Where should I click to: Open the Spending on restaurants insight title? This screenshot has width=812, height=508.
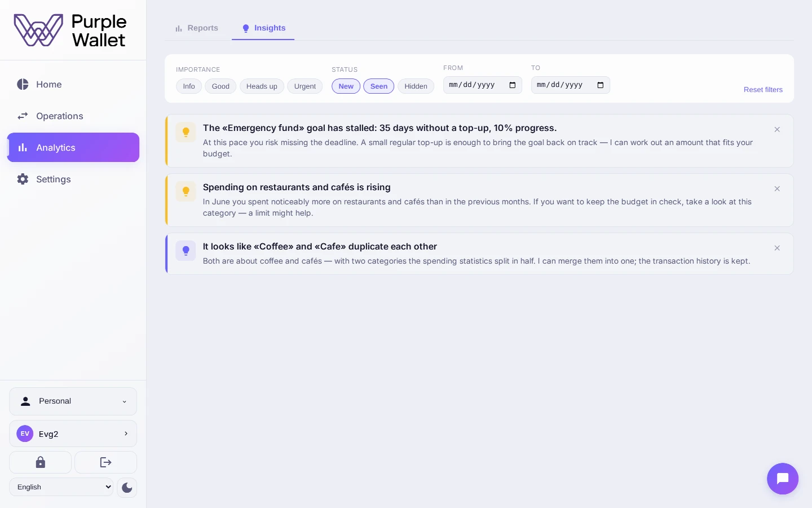pos(297,187)
